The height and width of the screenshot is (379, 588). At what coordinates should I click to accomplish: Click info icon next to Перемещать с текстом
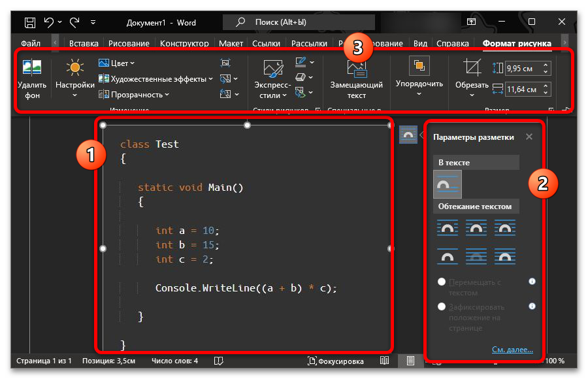click(x=532, y=282)
